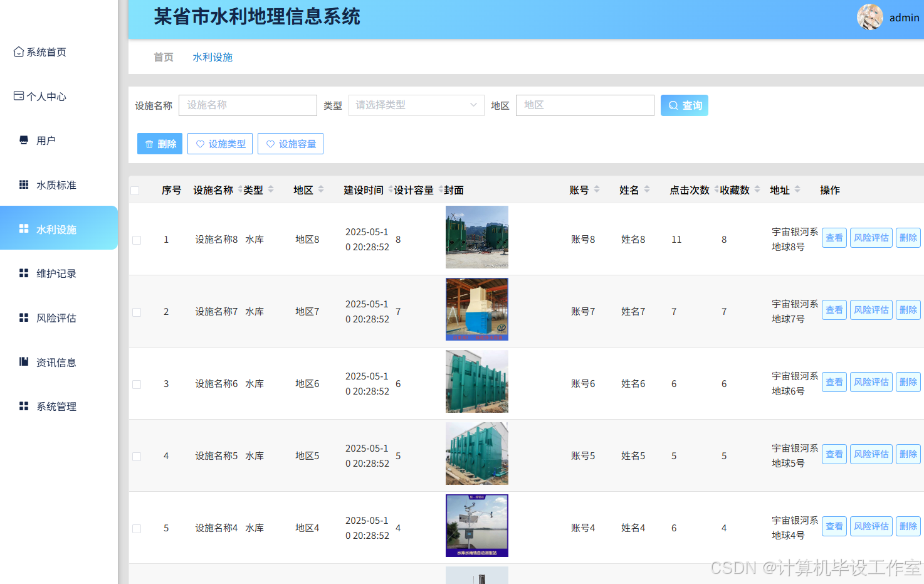The height and width of the screenshot is (584, 924).
Task: Click the admin avatar picture
Action: (x=870, y=17)
